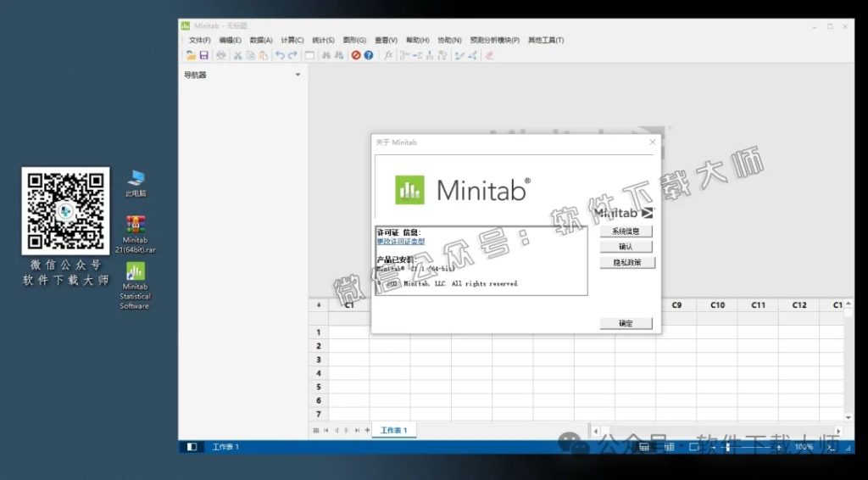This screenshot has width=868, height=480.
Task: Click the 确认 button in About dialog
Action: click(626, 247)
